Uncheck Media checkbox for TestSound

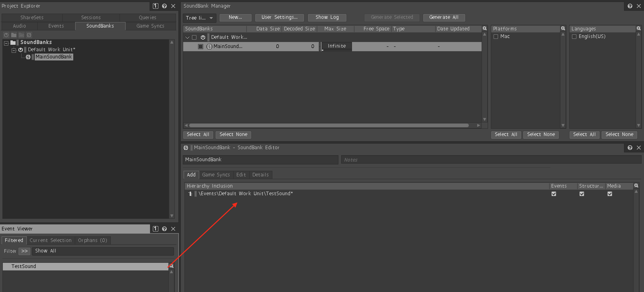[x=610, y=194]
